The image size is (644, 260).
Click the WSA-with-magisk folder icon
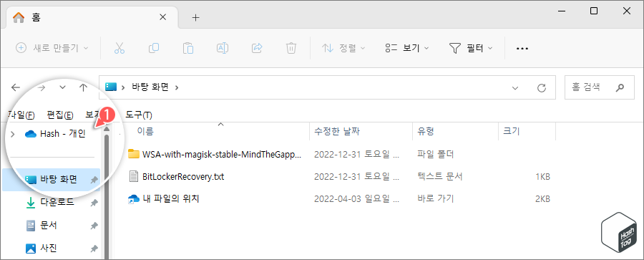tap(134, 154)
